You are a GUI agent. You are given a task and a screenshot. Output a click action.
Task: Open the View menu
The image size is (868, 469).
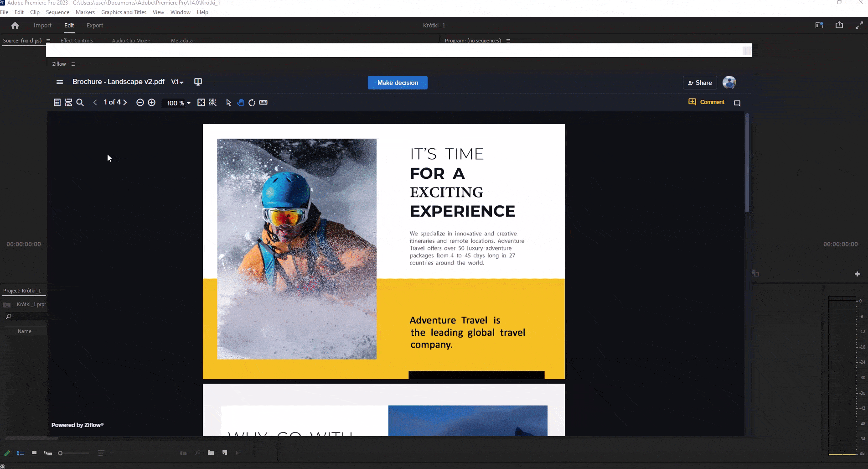[x=158, y=12]
